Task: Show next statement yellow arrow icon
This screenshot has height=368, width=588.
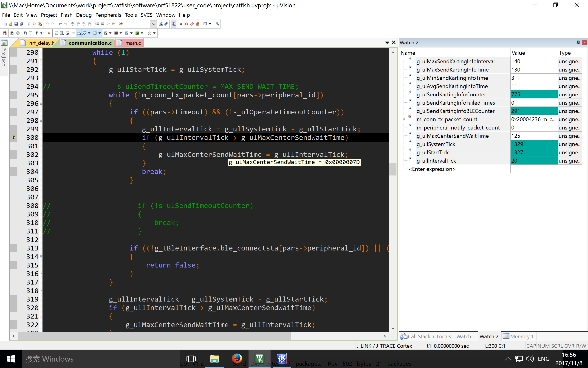Action: tap(49, 33)
